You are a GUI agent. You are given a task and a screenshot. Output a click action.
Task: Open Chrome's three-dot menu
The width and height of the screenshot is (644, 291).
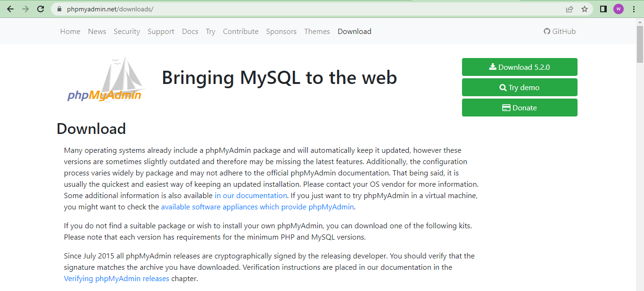pyautogui.click(x=634, y=9)
